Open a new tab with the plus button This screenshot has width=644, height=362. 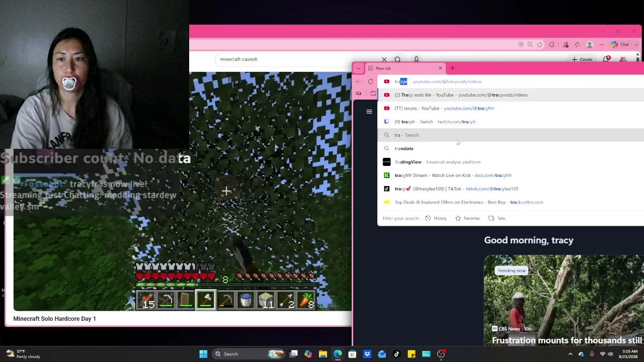tap(452, 68)
